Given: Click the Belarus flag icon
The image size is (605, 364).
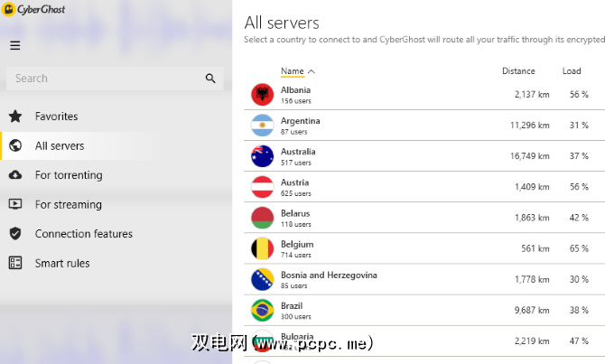Looking at the screenshot, I should (263, 218).
